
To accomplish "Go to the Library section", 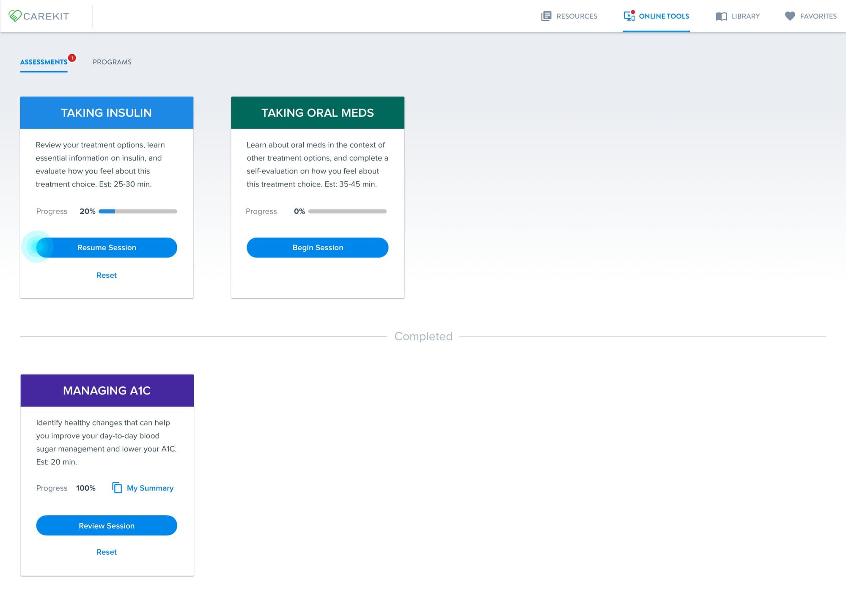I will coord(738,16).
